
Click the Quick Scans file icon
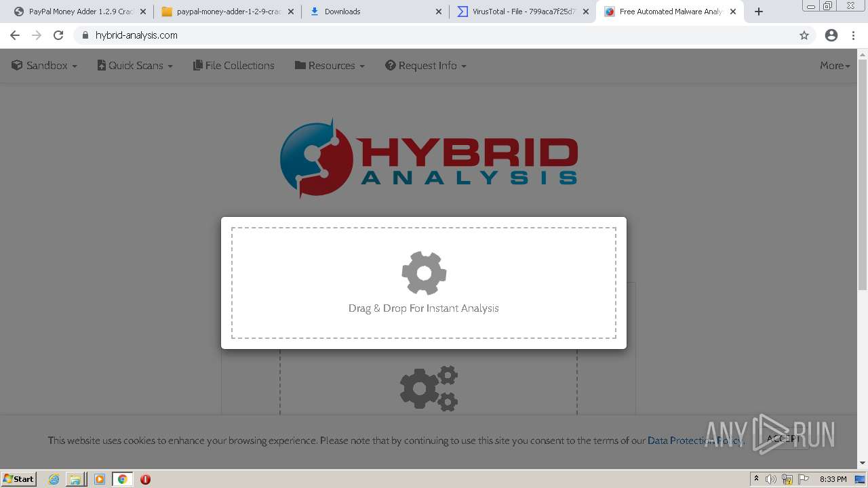pyautogui.click(x=102, y=65)
